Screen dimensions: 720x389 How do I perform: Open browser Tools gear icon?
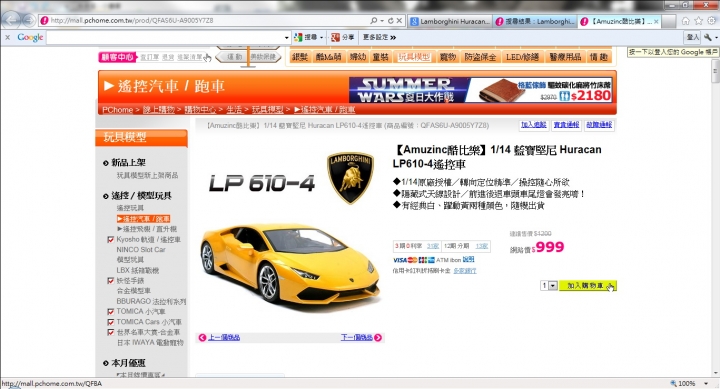click(712, 21)
